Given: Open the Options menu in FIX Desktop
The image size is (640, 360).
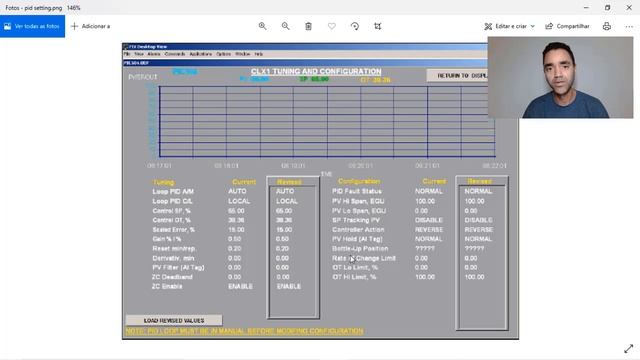Looking at the screenshot, I should (x=223, y=54).
